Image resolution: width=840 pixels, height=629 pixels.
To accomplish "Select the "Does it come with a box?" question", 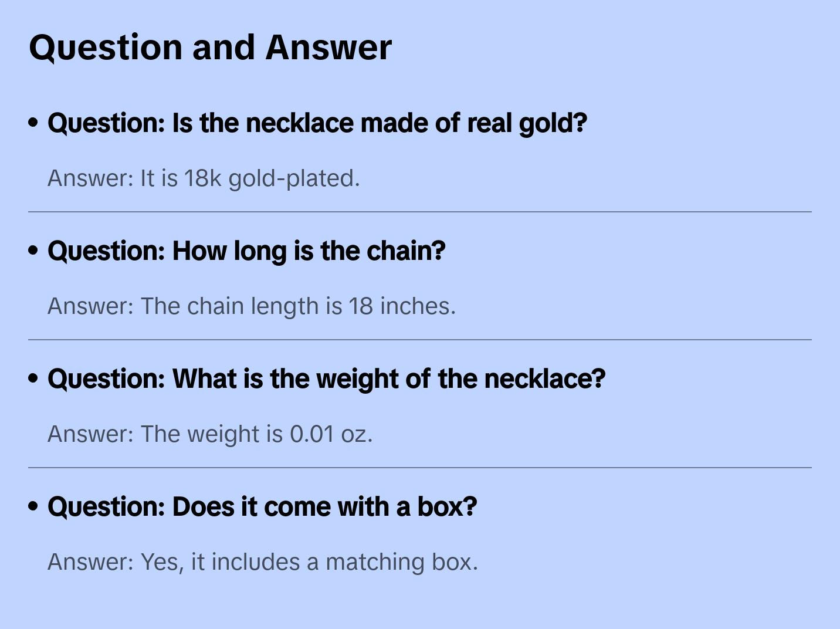I will (x=262, y=507).
